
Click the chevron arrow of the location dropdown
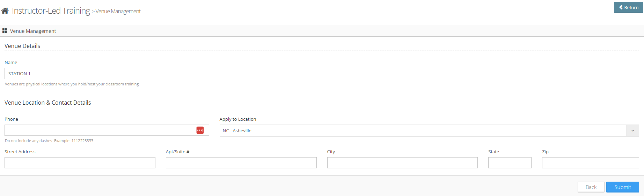tap(633, 131)
